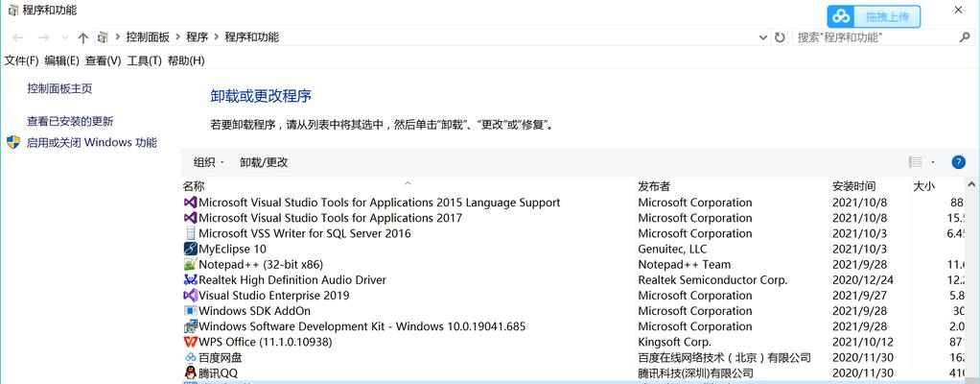980x384 pixels.
Task: Open the 文件(F) menu
Action: pos(22,60)
